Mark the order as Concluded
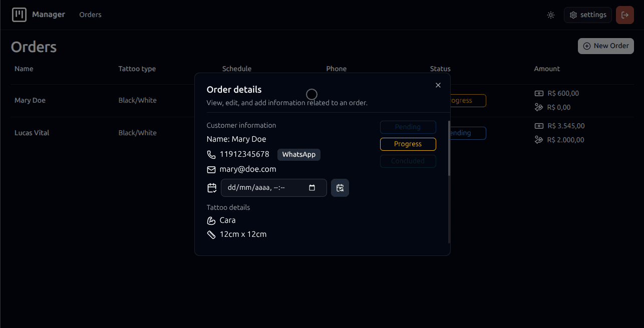The width and height of the screenshot is (644, 328). tap(408, 161)
